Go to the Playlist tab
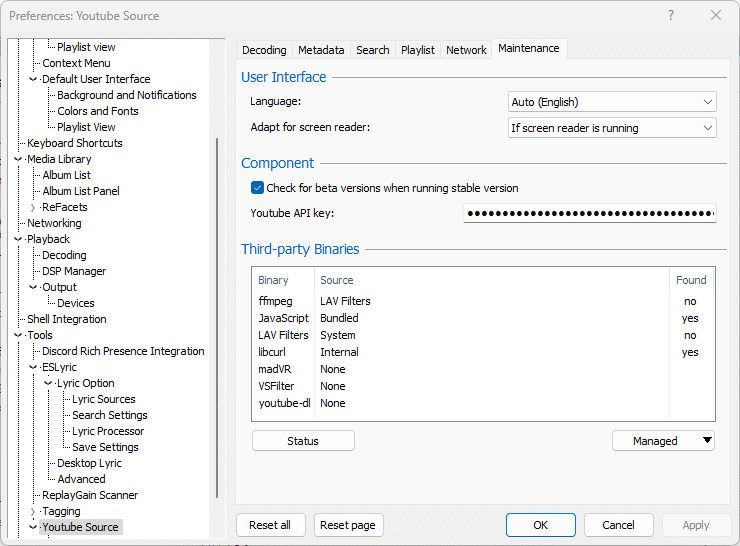 [418, 50]
